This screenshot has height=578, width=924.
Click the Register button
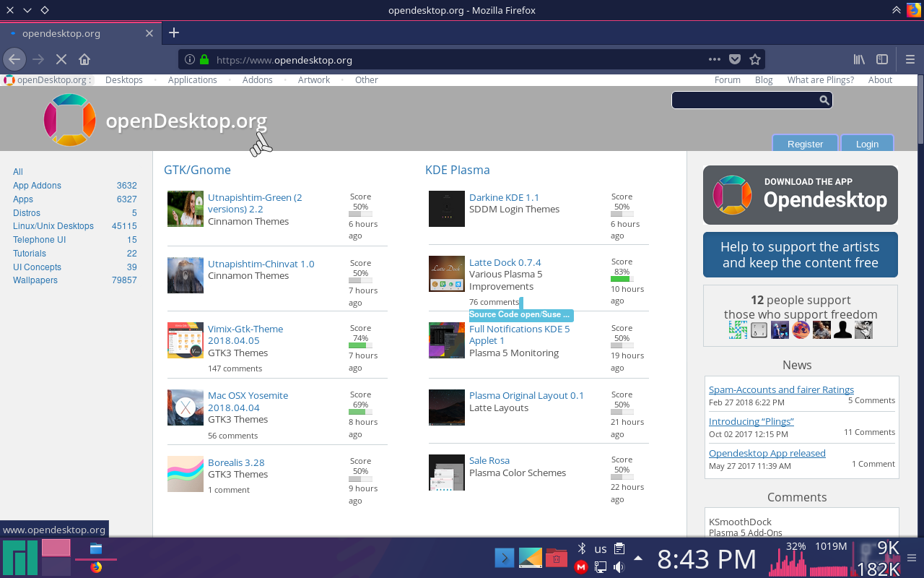(805, 143)
